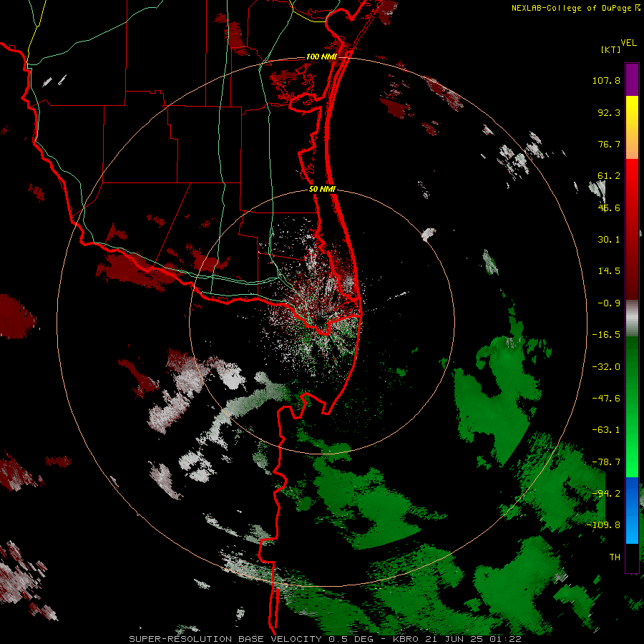Viewport: 644px width, 644px height.
Task: Click the -94.2 velocity scale value
Action: [606, 494]
